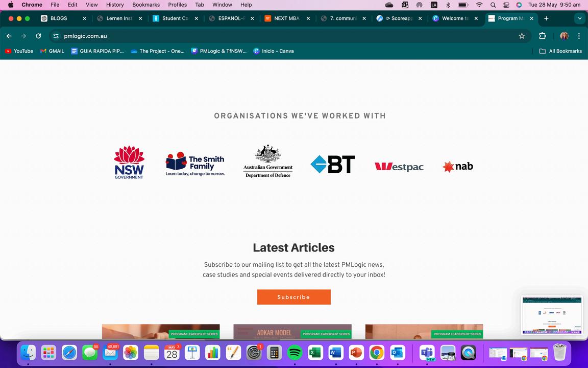The image size is (588, 368).
Task: Close the Scoreapp tab
Action: point(420,18)
